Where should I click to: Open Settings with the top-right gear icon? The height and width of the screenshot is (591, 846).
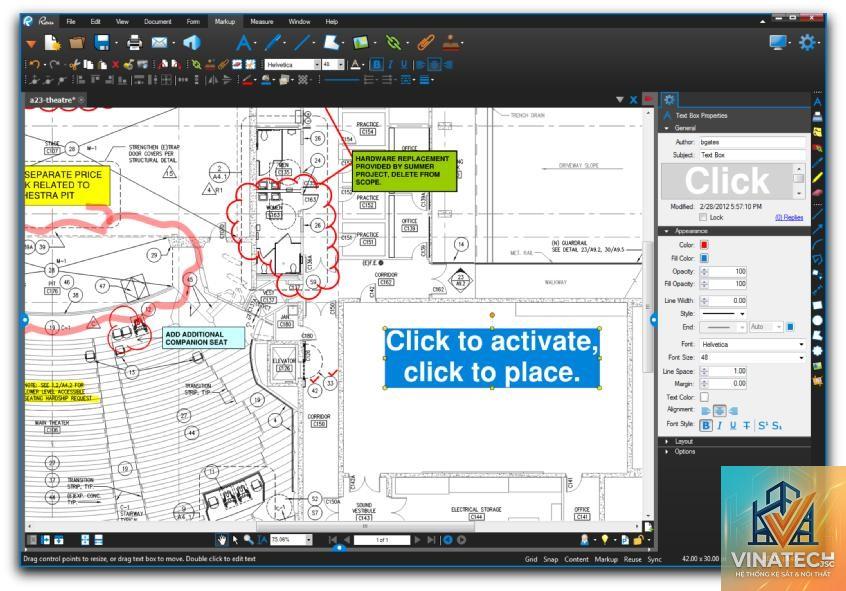pos(807,43)
